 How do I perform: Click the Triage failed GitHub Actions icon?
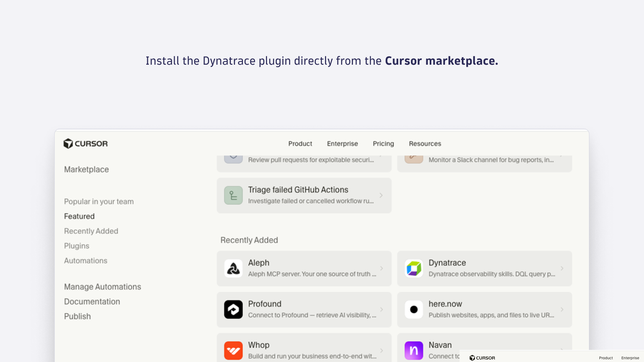coord(233,195)
